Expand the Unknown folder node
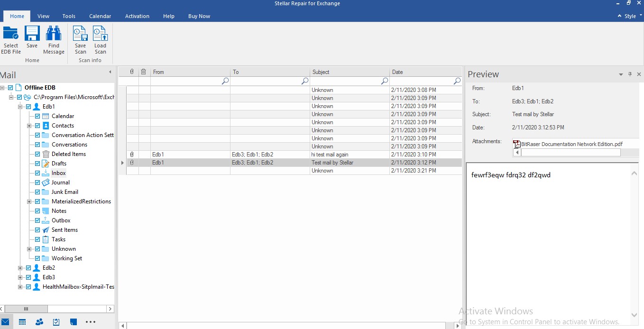Image resolution: width=644 pixels, height=329 pixels. pyautogui.click(x=29, y=249)
